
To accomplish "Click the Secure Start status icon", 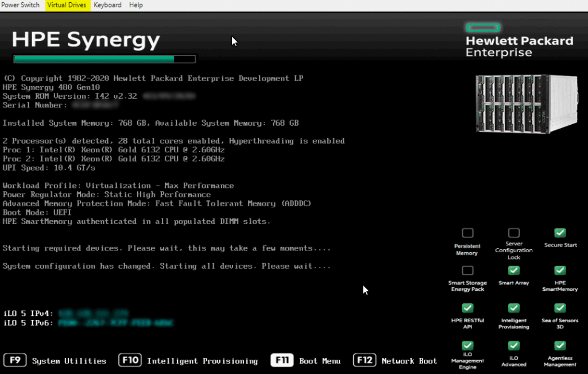I will pos(559,233).
